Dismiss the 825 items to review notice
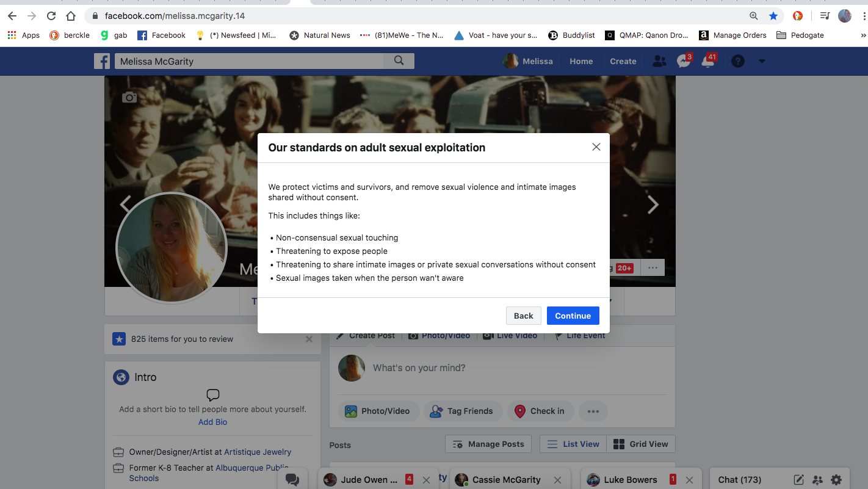868x489 pixels. coord(309,339)
